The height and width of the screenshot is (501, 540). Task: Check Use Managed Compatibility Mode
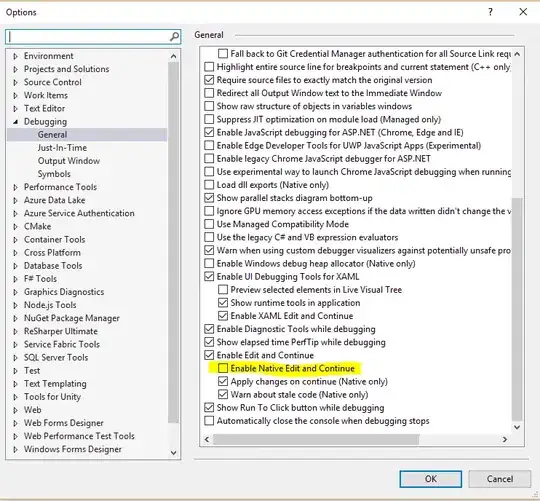coord(209,224)
